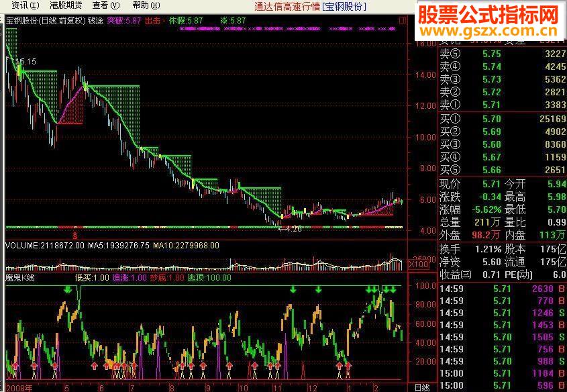Click the 内盘 113万 value

point(554,235)
